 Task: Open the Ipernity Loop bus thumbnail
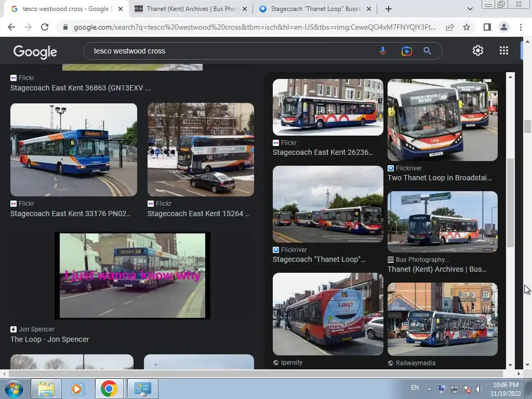pos(328,314)
